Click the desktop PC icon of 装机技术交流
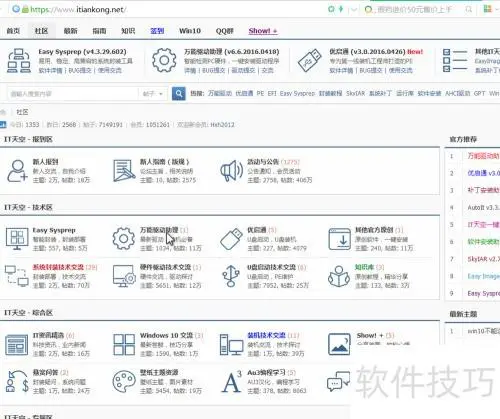500x419 pixels. coord(231,345)
